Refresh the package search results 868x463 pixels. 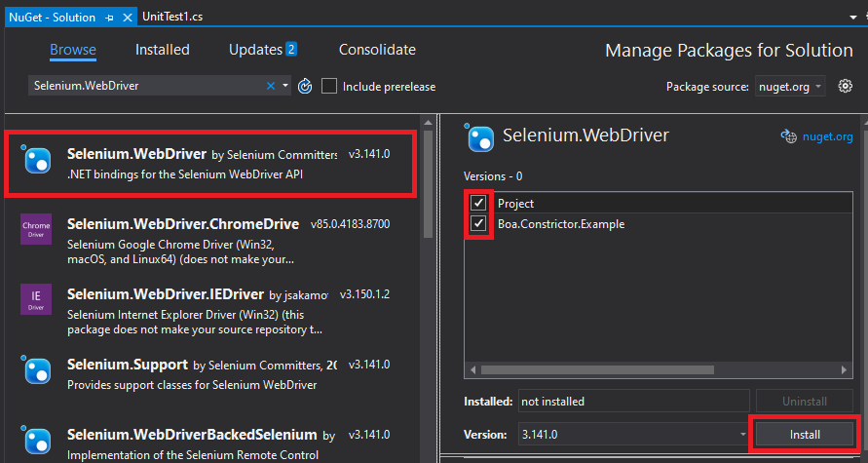pyautogui.click(x=305, y=87)
